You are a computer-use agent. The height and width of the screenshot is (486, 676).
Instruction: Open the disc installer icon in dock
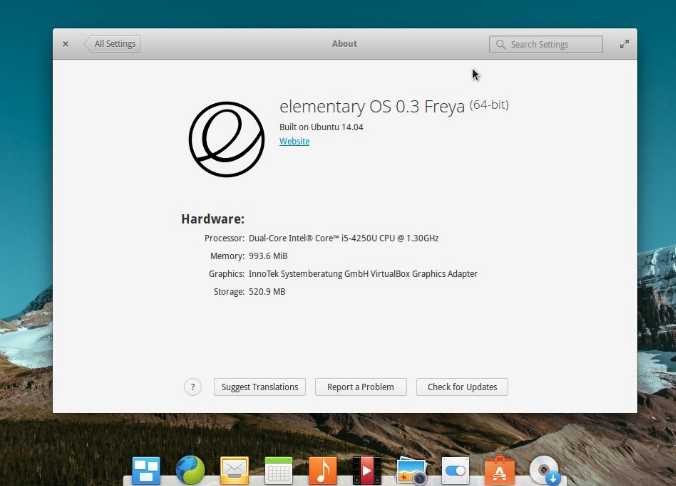545,470
